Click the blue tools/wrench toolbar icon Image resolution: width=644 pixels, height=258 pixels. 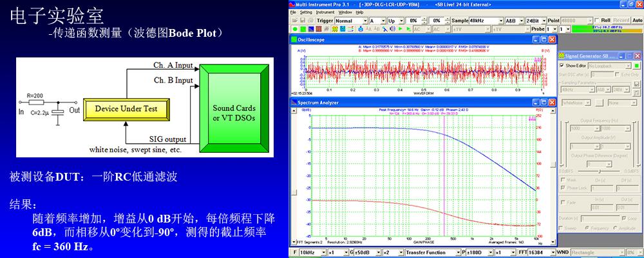pyautogui.click(x=385, y=29)
